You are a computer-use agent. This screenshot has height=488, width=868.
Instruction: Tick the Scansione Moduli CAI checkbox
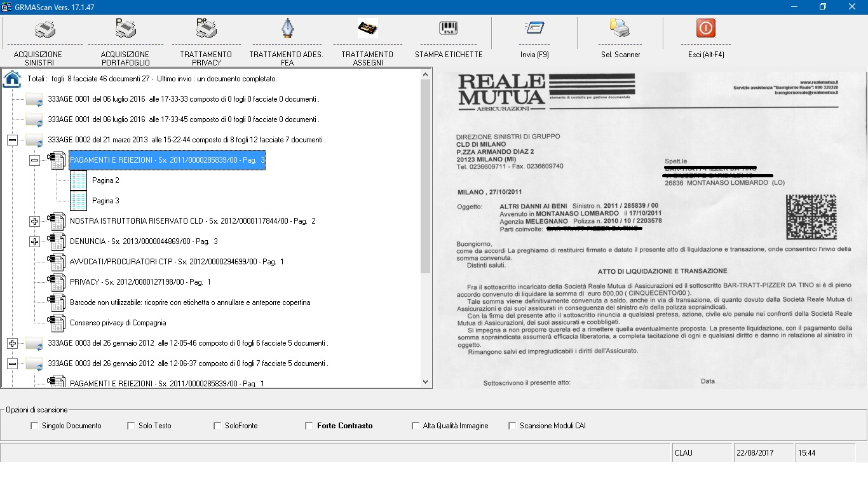pos(512,426)
